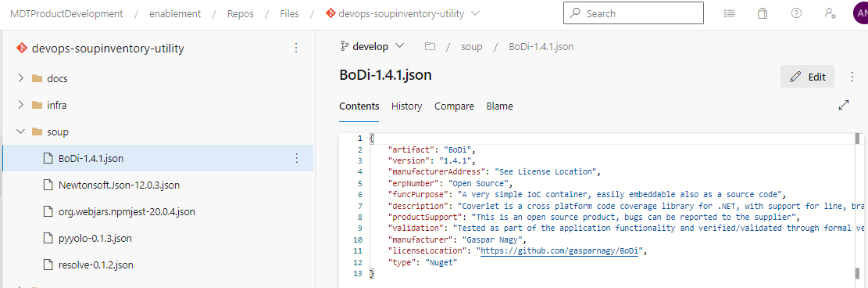The width and height of the screenshot is (868, 288).
Task: Click file icon of resolve-0.1.2.json
Action: (48, 265)
